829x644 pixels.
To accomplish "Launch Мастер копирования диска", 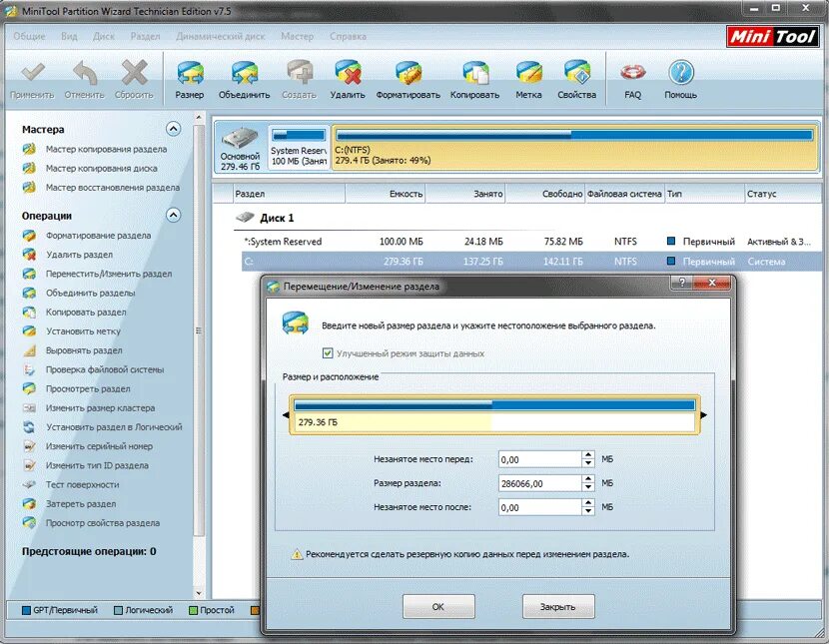I will pos(101,168).
